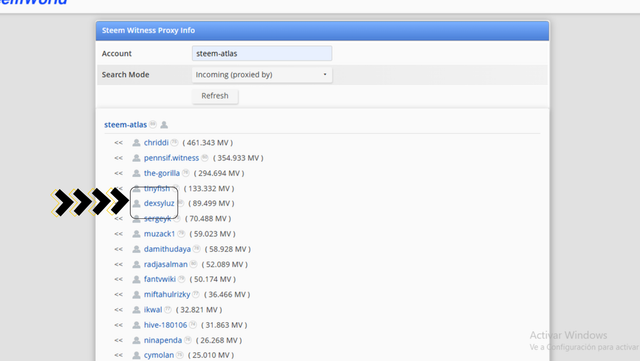The width and height of the screenshot is (640, 361).
Task: Click the reputation badge beside steem-atlas heading
Action: 153,124
